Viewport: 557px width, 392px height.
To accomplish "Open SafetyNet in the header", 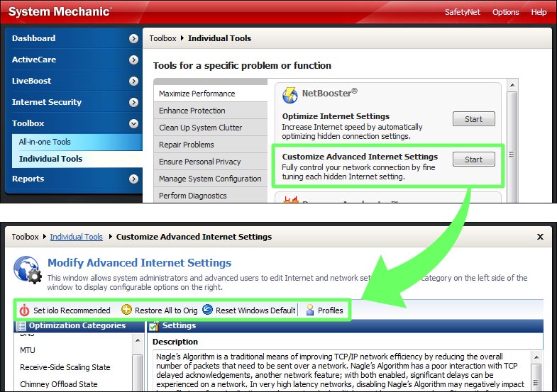I will click(x=463, y=12).
